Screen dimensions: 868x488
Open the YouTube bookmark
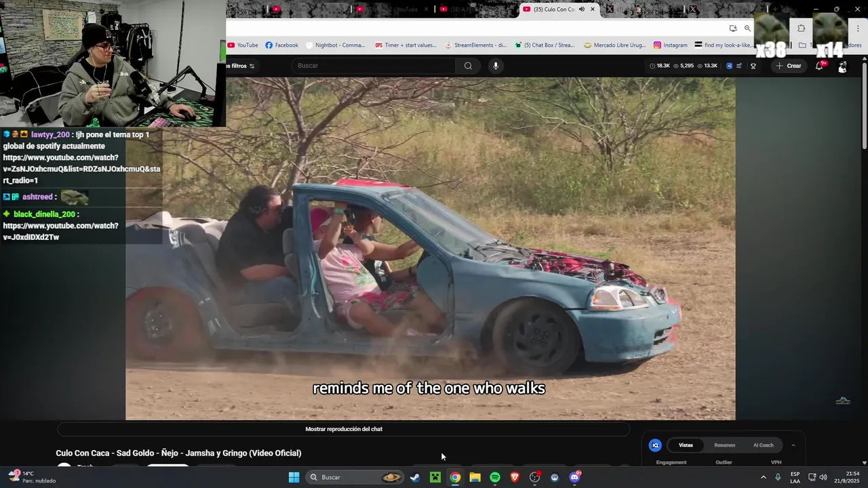243,45
